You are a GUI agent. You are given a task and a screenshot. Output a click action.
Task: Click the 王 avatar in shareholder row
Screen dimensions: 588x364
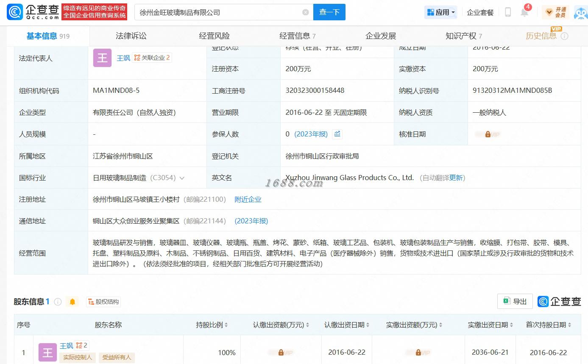click(x=47, y=353)
